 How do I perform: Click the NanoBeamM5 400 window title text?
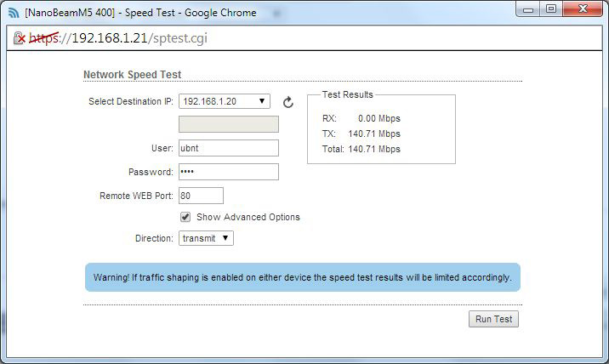tap(70, 13)
